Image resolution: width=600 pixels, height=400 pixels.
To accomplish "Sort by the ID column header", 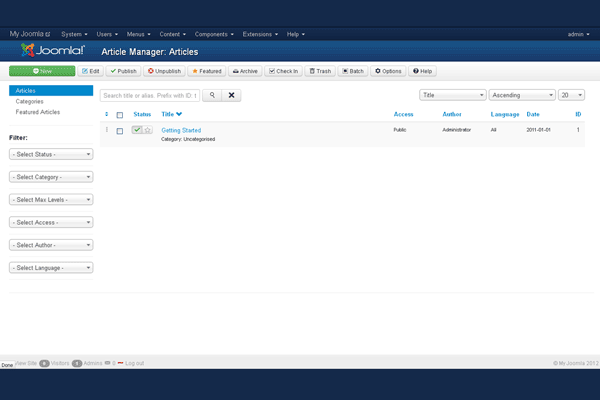I will tap(578, 114).
